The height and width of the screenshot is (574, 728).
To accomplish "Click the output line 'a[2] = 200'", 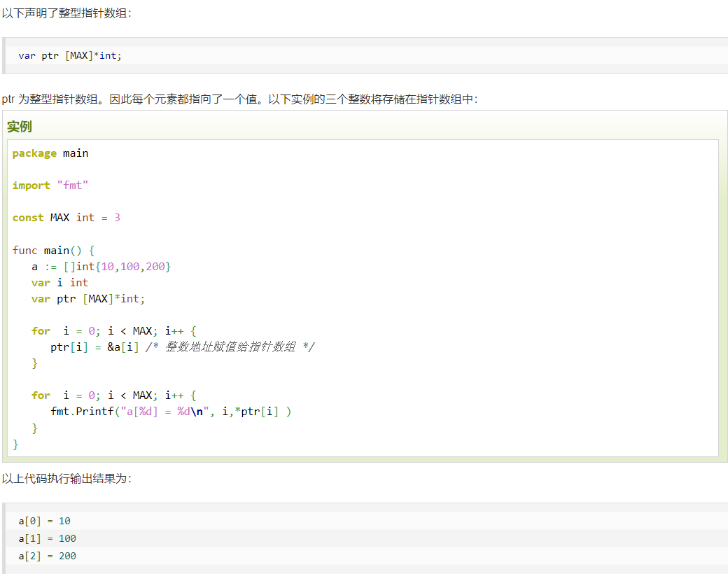I will click(47, 556).
